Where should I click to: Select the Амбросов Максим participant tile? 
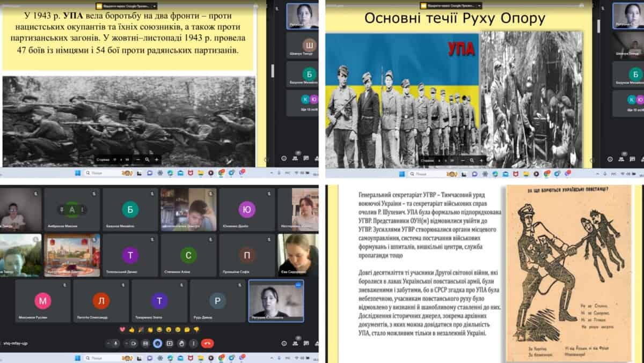click(72, 209)
